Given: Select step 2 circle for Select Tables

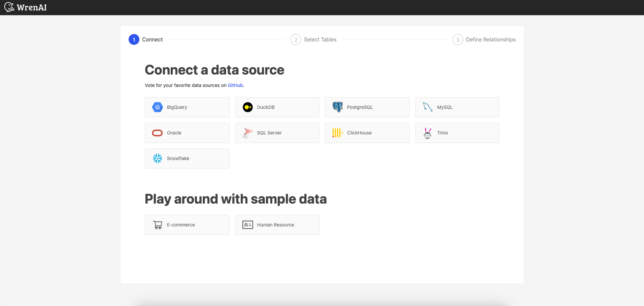Looking at the screenshot, I should (296, 39).
